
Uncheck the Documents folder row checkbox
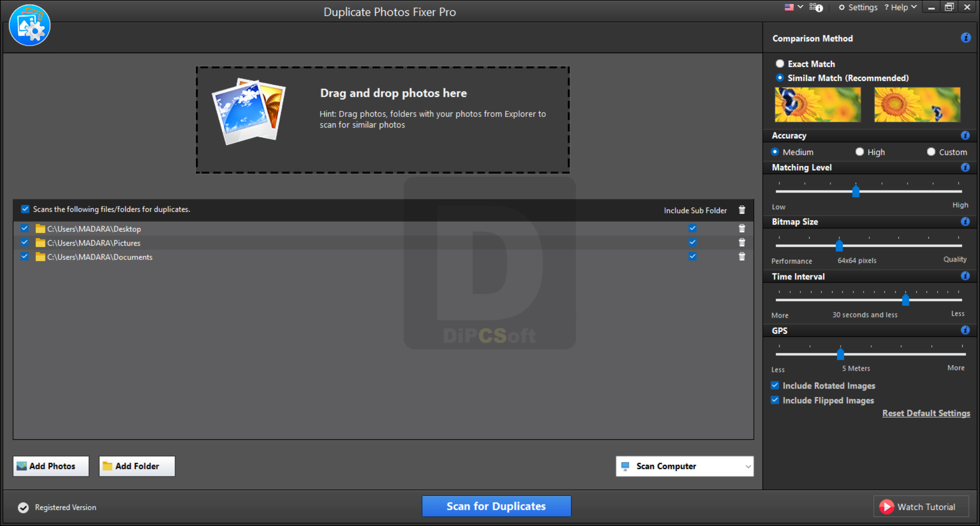point(24,256)
